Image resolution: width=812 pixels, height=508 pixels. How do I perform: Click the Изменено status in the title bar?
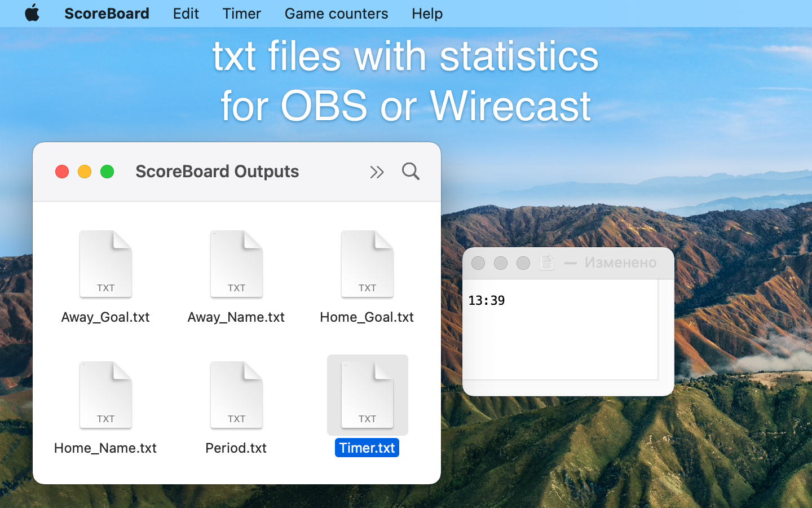pos(620,262)
